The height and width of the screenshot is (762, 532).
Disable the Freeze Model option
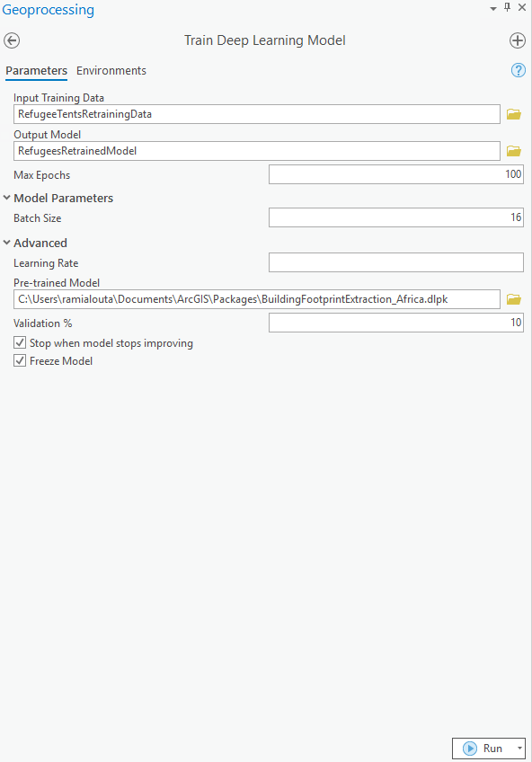click(20, 360)
